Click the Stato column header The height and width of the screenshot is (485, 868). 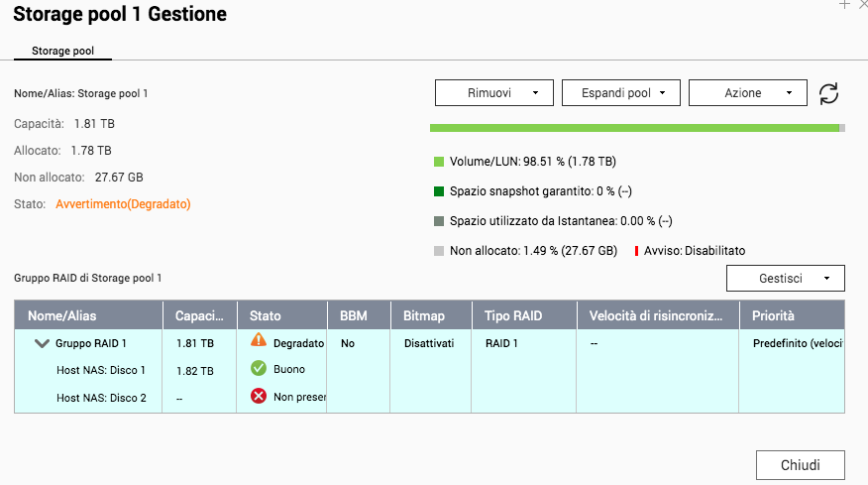pos(266,315)
